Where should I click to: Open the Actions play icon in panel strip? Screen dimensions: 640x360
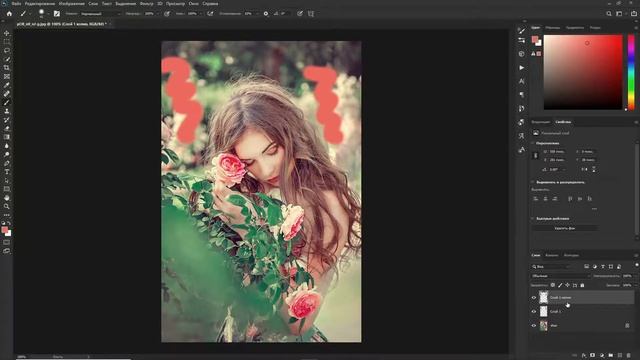(522, 68)
